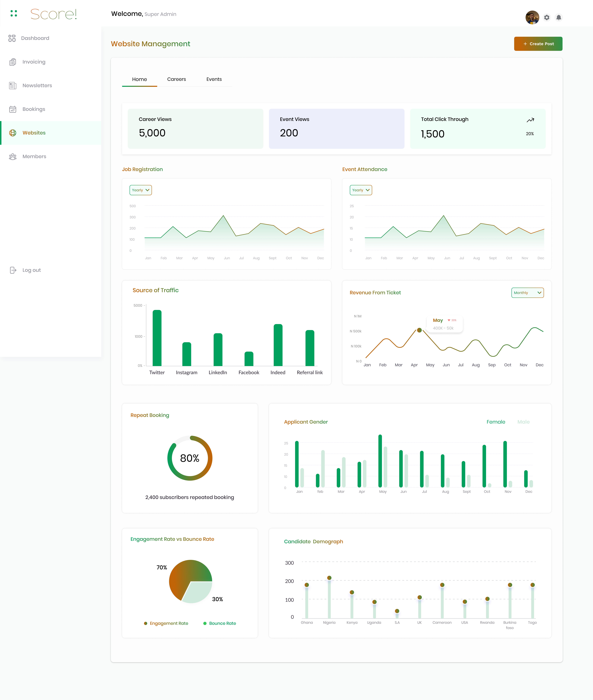Switch to the Events tab
Screen dimensions: 593x700
point(214,79)
